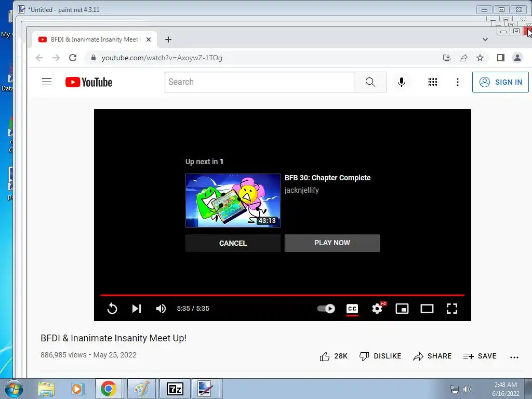Toggle closed captions CC
The height and width of the screenshot is (399, 532).
[x=352, y=309]
